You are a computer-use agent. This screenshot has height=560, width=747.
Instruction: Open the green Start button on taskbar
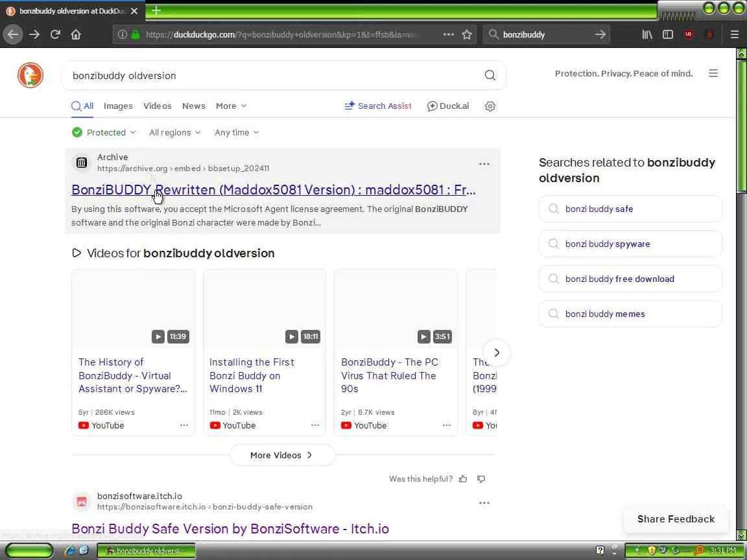coord(30,550)
